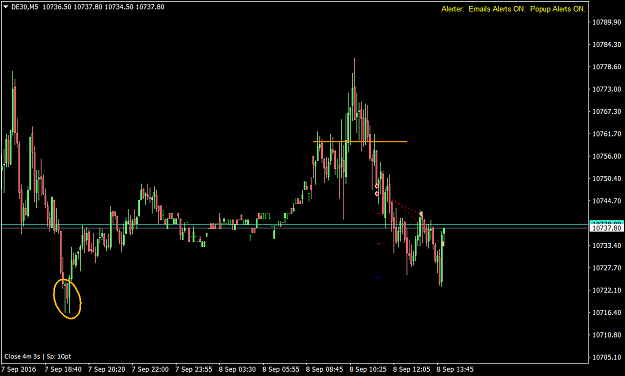Click price scale value 10750.40
The image size is (625, 376).
click(607, 178)
